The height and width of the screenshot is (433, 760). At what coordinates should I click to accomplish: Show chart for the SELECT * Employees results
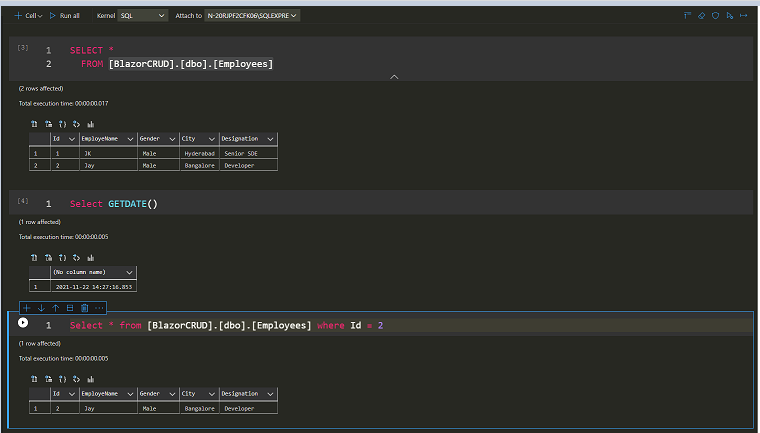click(91, 124)
